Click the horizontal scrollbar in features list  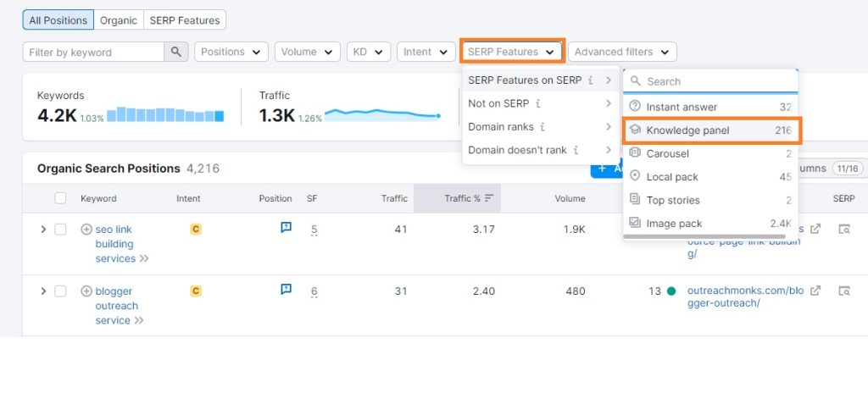(x=704, y=236)
